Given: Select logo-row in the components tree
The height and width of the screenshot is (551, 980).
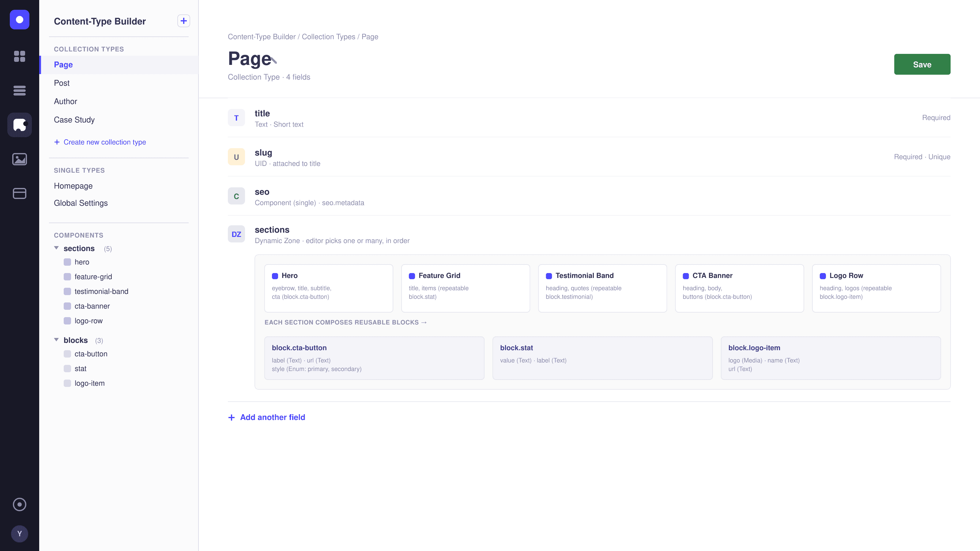Looking at the screenshot, I should coord(89,320).
